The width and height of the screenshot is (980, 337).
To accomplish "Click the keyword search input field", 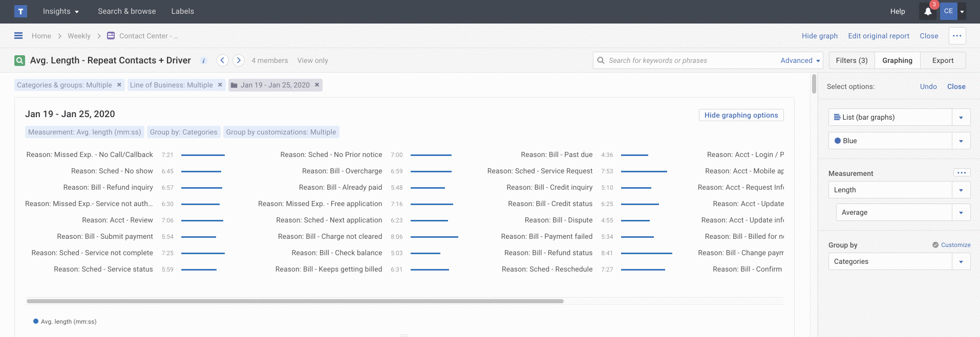I will point(691,60).
